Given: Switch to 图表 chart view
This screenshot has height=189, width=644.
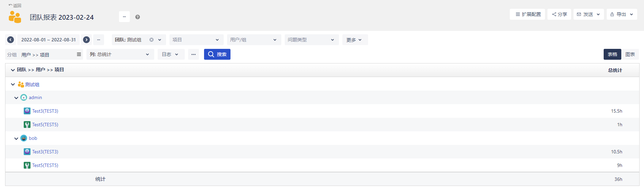Looking at the screenshot, I should point(630,54).
